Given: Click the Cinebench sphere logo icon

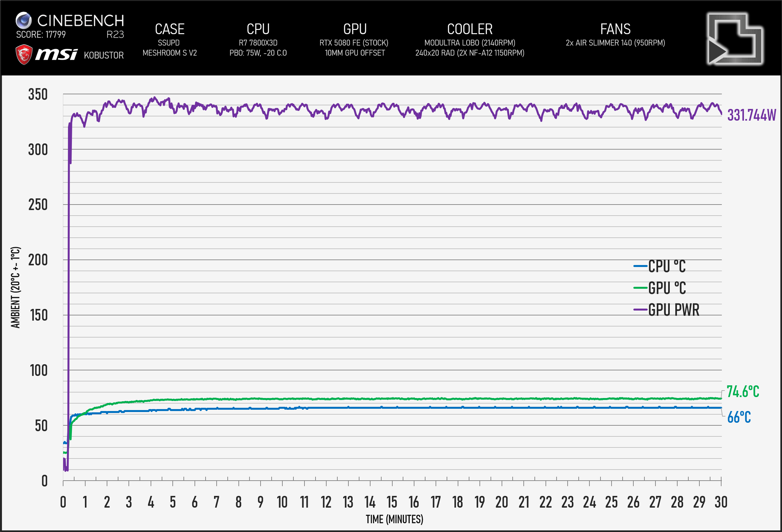Looking at the screenshot, I should click(x=23, y=20).
